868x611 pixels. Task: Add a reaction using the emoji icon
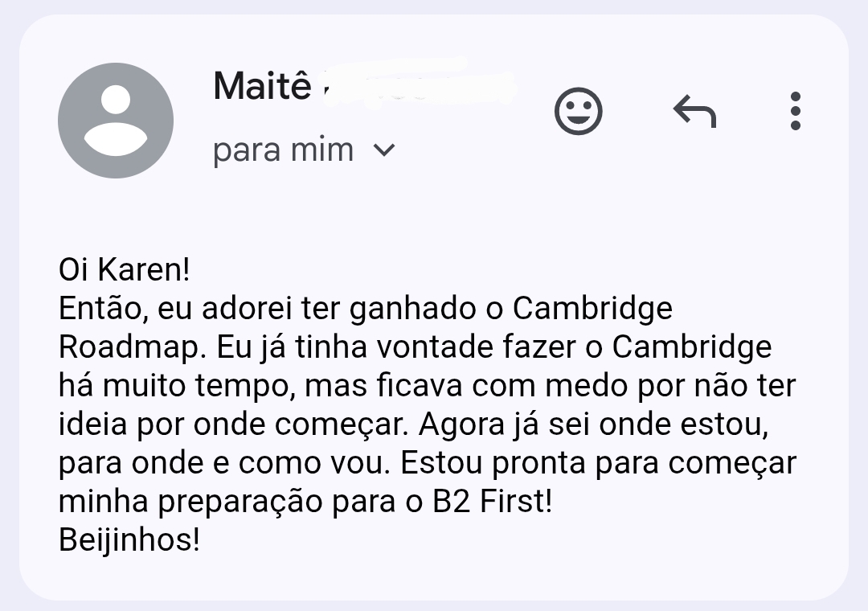click(579, 111)
